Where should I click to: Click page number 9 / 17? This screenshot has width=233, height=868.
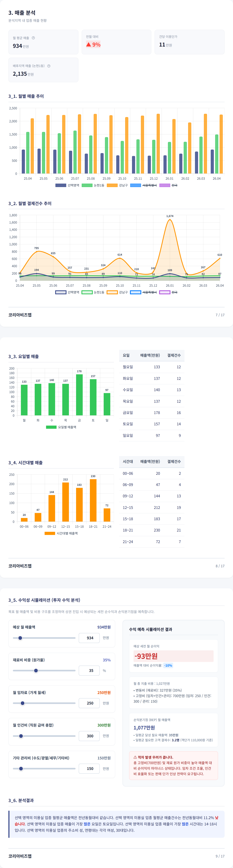pyautogui.click(x=220, y=856)
